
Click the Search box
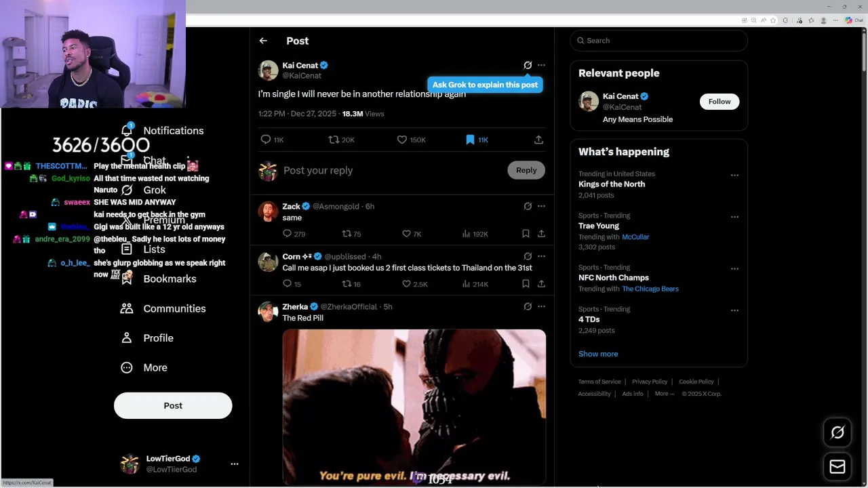tap(658, 41)
